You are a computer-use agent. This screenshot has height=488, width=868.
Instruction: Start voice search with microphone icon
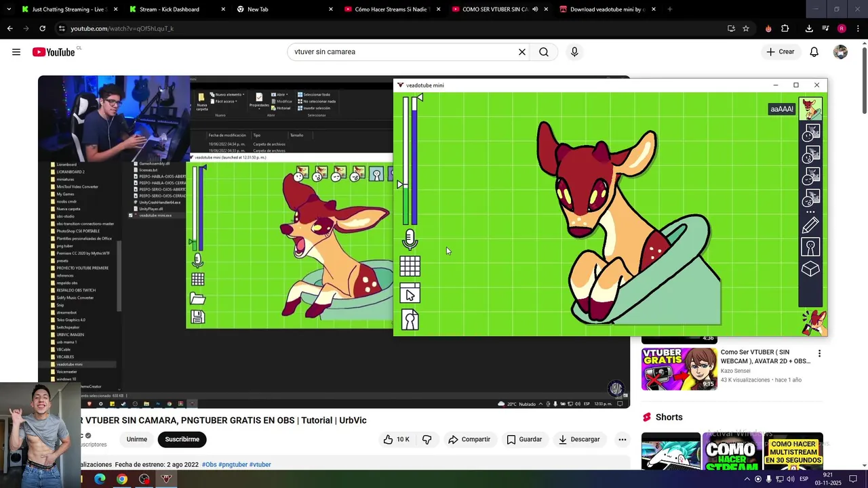[574, 52]
